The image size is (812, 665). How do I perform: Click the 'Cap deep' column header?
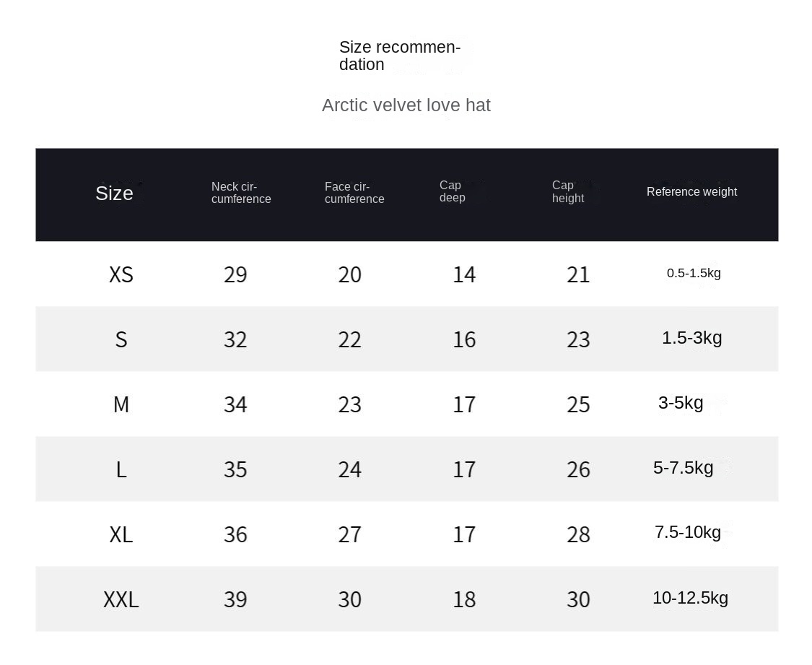click(x=453, y=191)
